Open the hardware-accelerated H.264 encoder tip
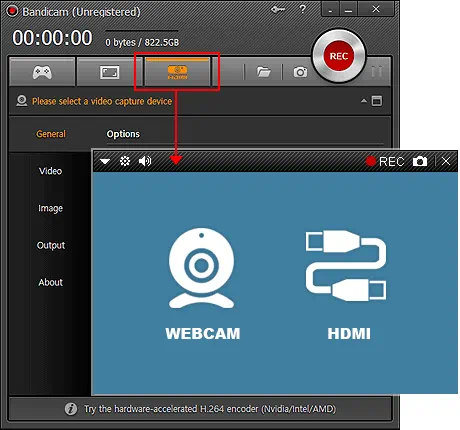 point(210,409)
